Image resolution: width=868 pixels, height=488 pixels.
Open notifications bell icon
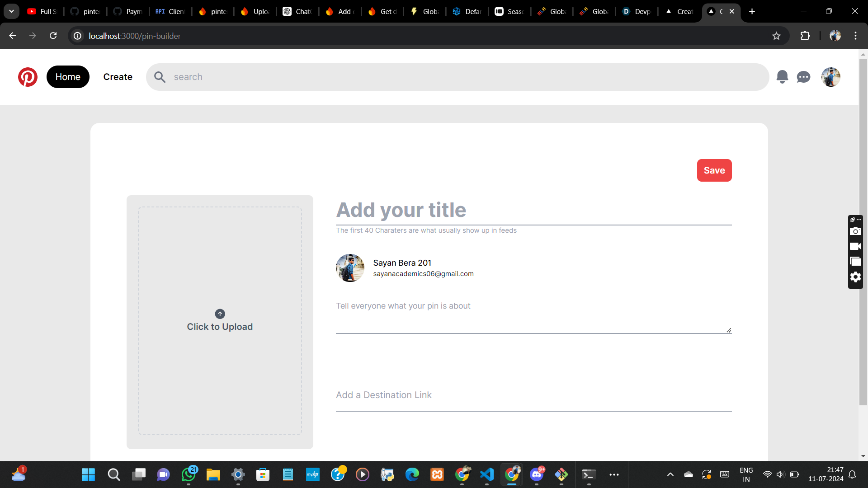pos(782,77)
